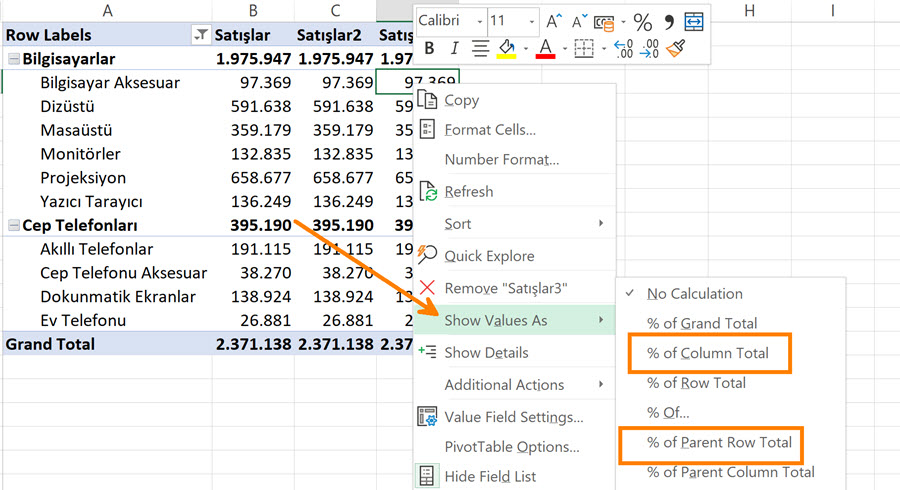Open the Row Labels filter dropdown

200,35
